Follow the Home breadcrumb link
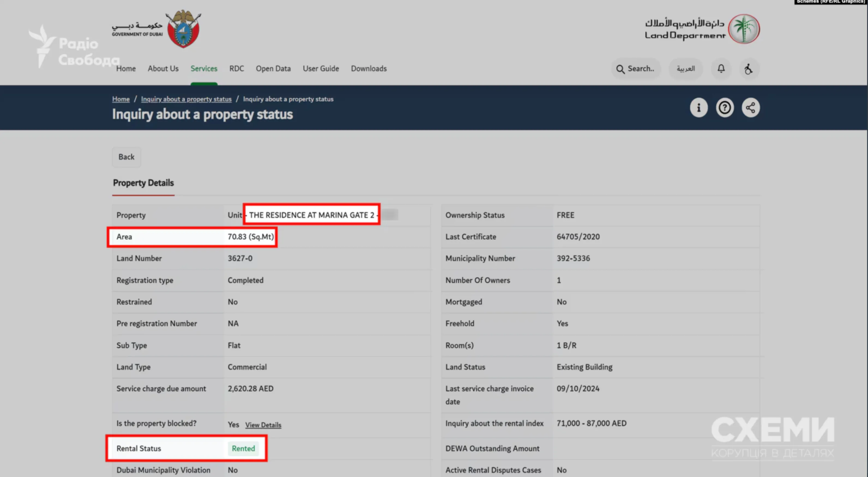 point(120,99)
